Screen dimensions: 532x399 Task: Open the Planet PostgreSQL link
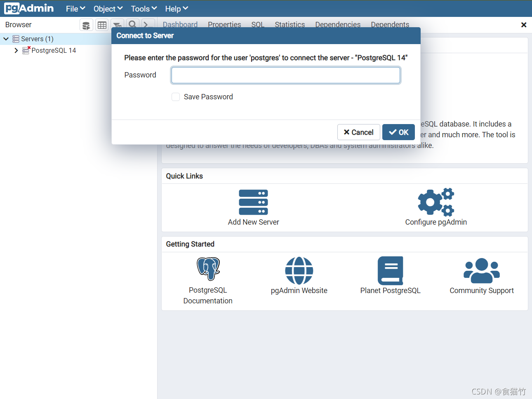click(390, 291)
